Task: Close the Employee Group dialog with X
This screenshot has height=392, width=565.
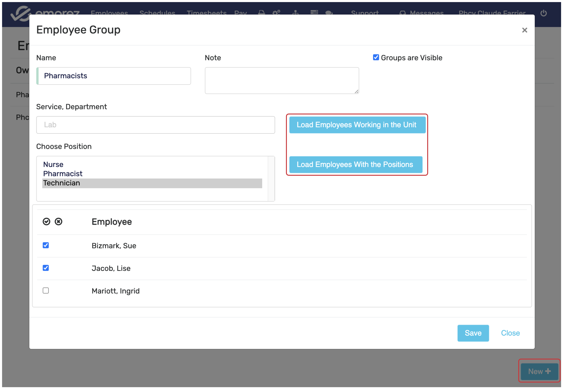Action: [x=525, y=30]
